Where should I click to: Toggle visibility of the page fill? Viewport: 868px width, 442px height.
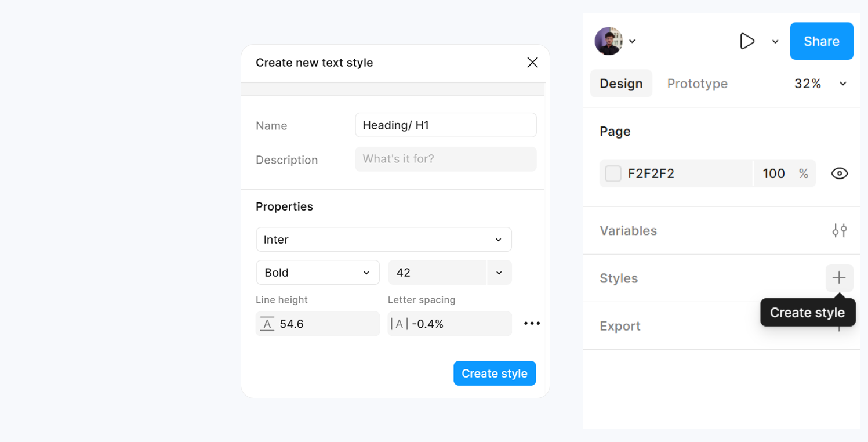839,173
